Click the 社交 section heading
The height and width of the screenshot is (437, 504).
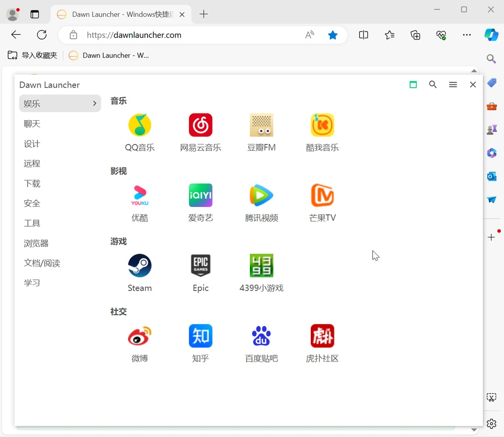[x=118, y=311]
